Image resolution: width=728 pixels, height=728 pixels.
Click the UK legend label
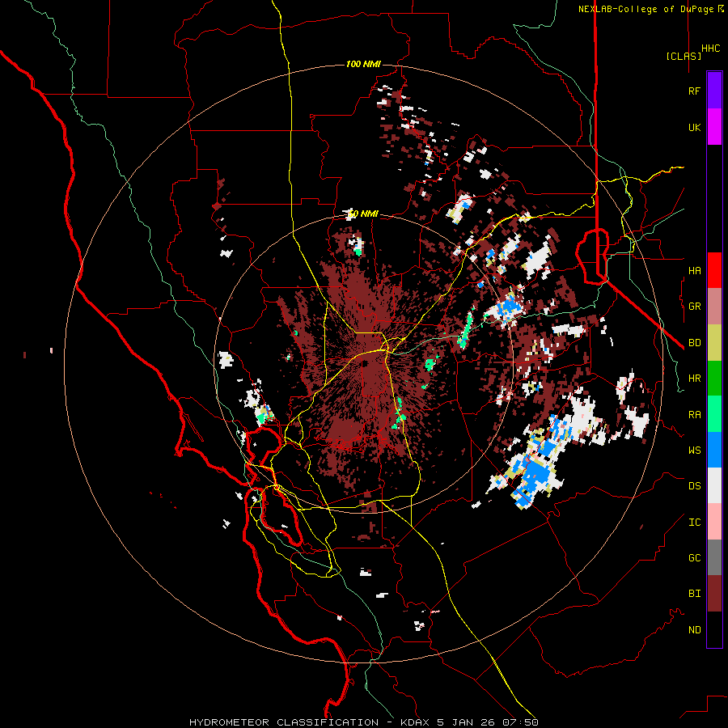coord(694,127)
